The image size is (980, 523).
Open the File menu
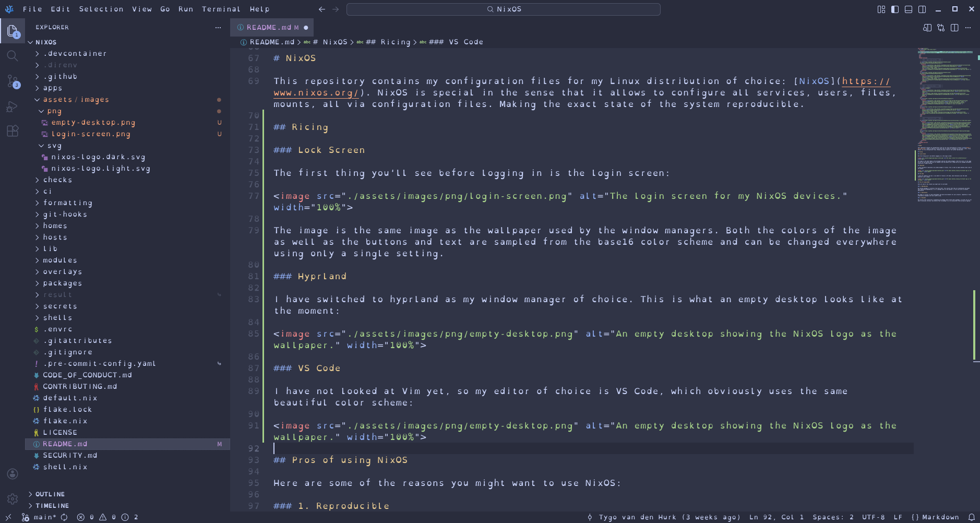(32, 9)
